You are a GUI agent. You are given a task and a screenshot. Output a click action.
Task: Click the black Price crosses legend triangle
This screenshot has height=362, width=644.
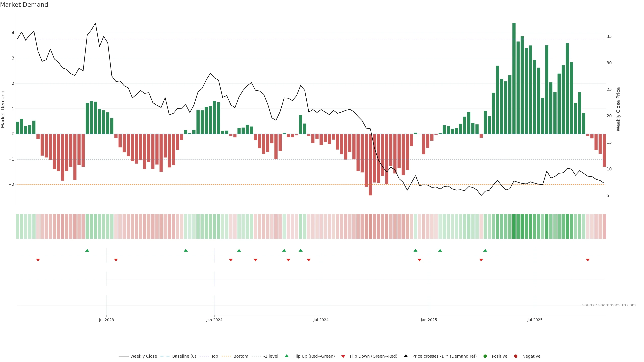pos(406,356)
